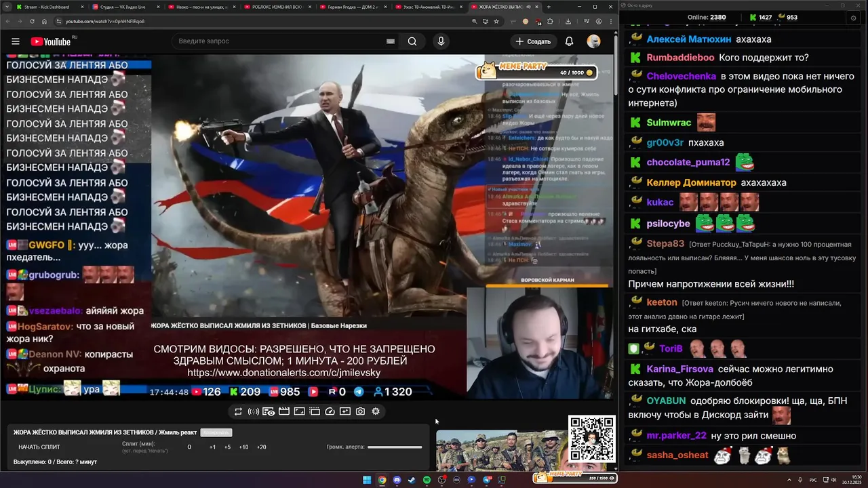This screenshot has height=488, width=868.
Task: Start voice search with microphone icon
Action: [x=441, y=41]
